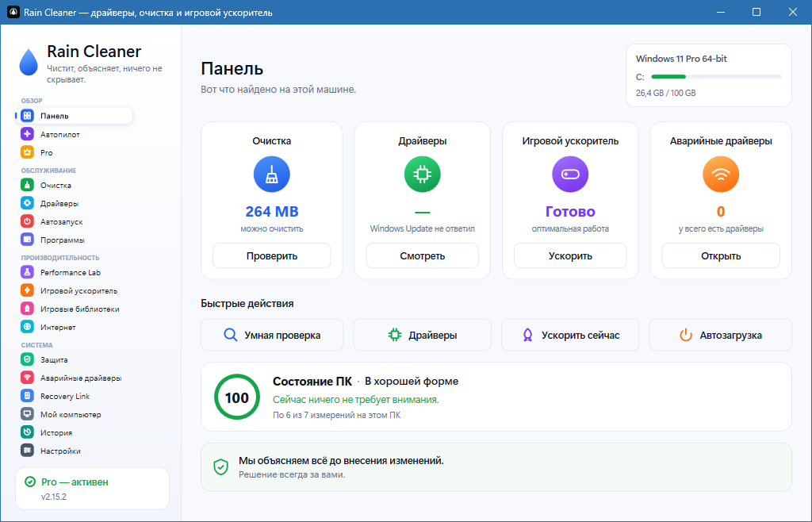Click the 26,4 GB / 100 GB text
The image size is (812, 522).
(x=666, y=94)
